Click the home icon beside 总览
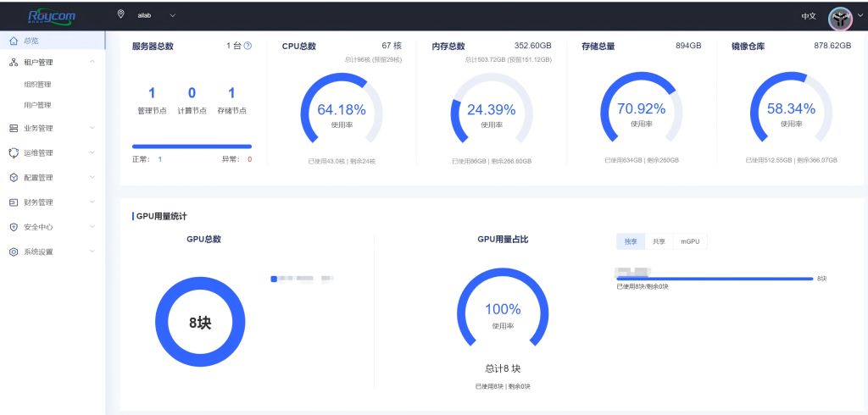The height and width of the screenshot is (415, 868). pos(14,41)
